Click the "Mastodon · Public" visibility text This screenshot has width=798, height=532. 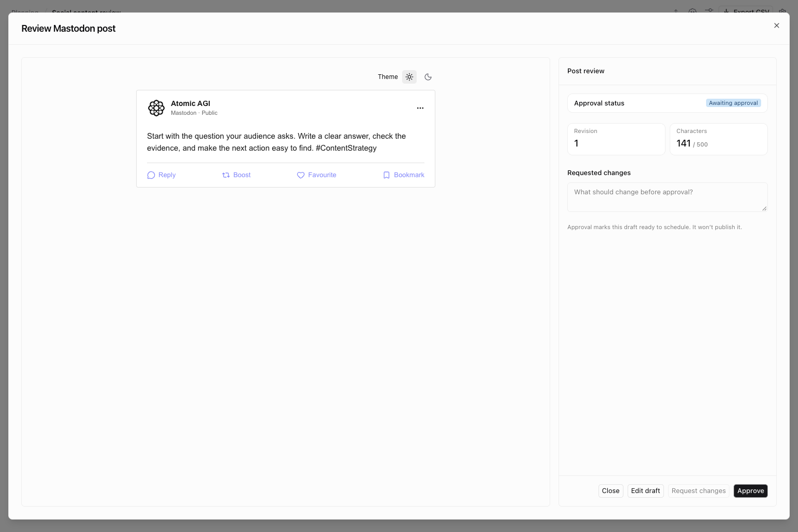click(194, 113)
